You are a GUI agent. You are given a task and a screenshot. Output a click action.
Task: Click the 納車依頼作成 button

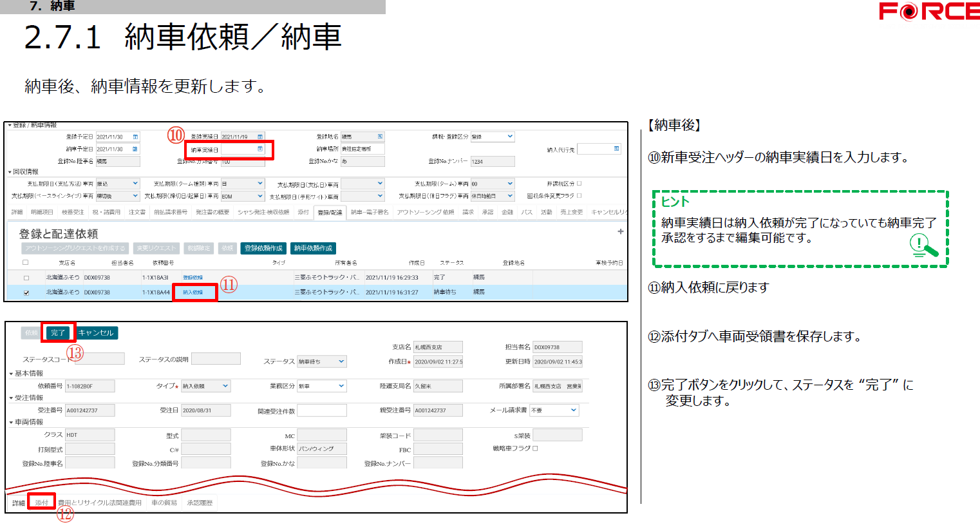click(x=313, y=248)
